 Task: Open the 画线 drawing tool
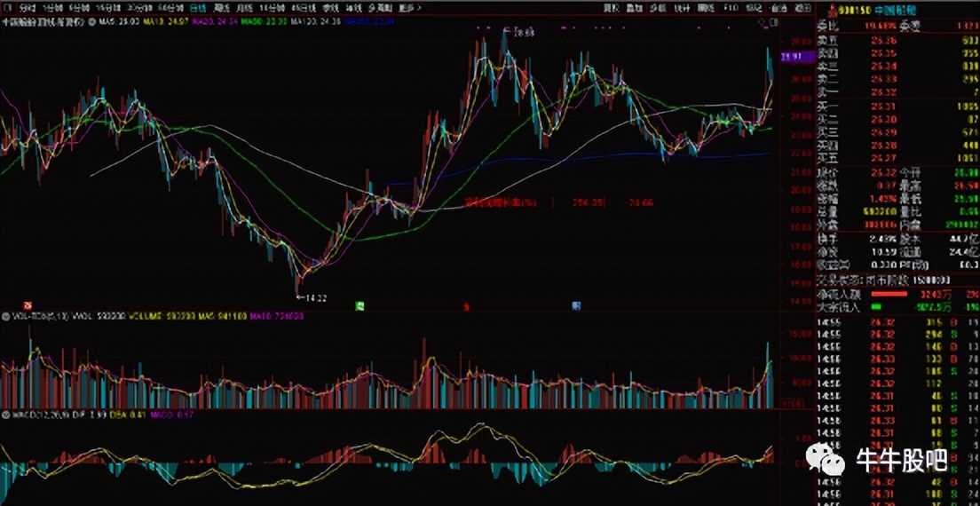click(706, 9)
